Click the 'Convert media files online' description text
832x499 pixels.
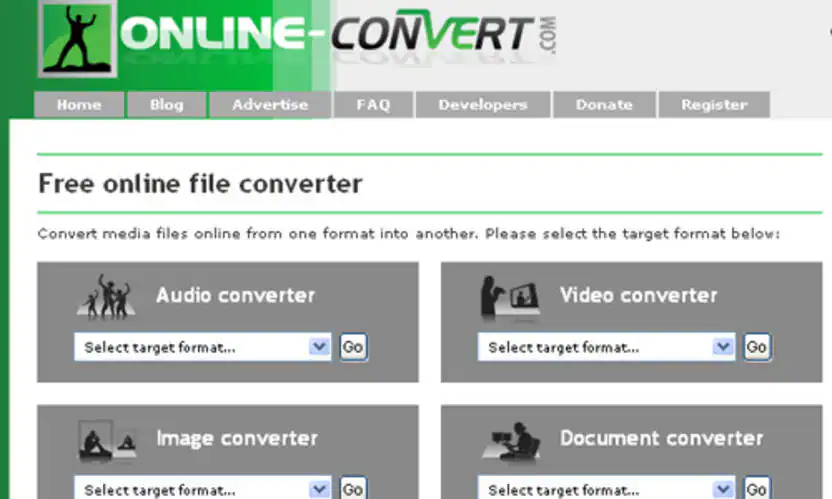click(x=409, y=234)
